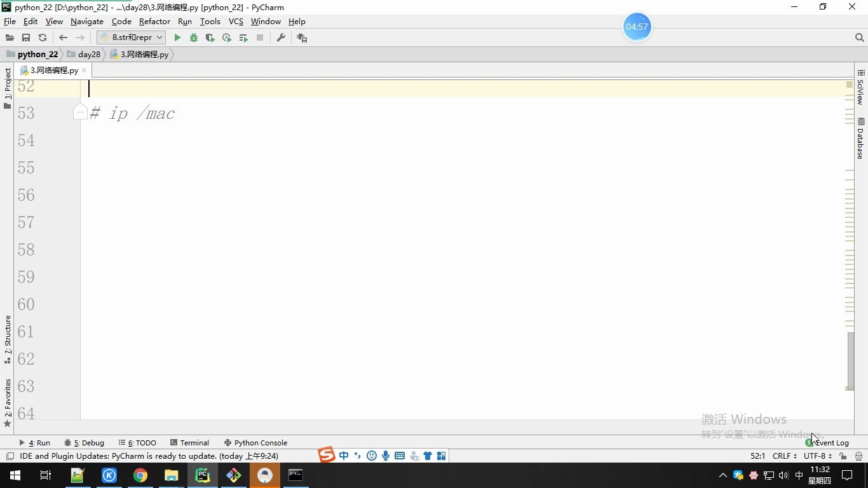Open the 4: Run tool window
The image size is (868, 488).
(34, 443)
